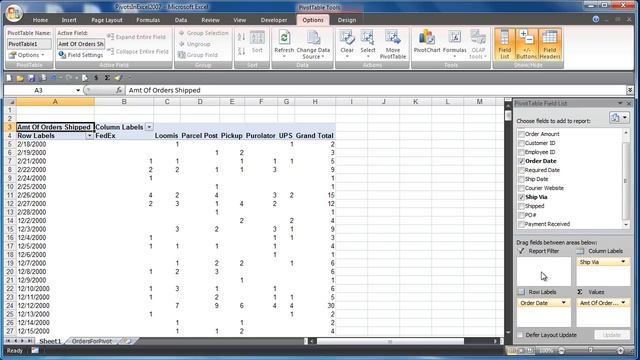640x360 pixels.
Task: Enable Defer Layout Update
Action: tap(520, 335)
